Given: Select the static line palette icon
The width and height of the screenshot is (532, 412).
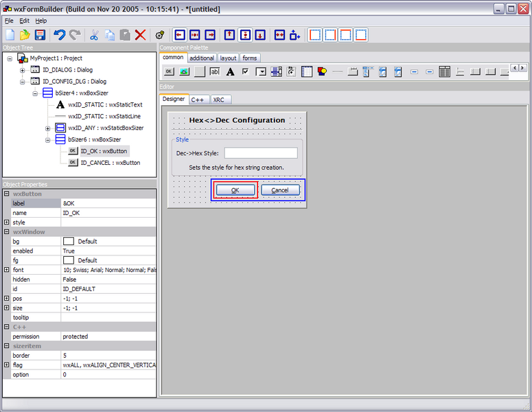Looking at the screenshot, I should pyautogui.click(x=338, y=71).
